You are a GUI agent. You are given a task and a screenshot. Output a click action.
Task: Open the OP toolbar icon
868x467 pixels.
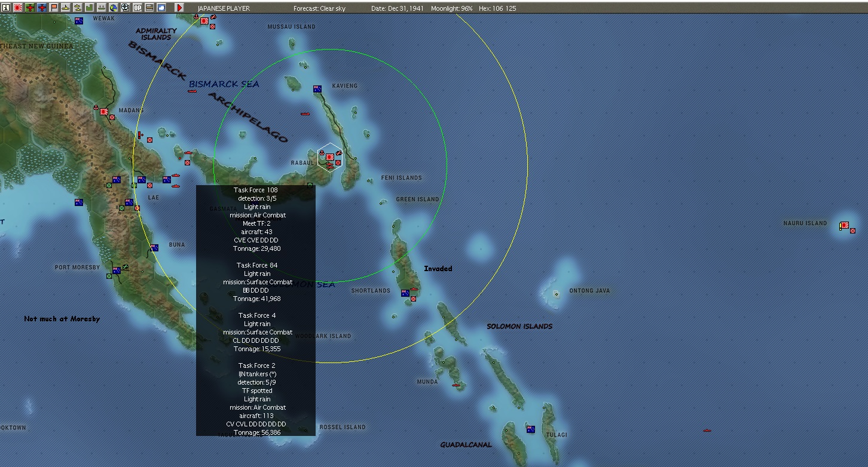coord(137,8)
